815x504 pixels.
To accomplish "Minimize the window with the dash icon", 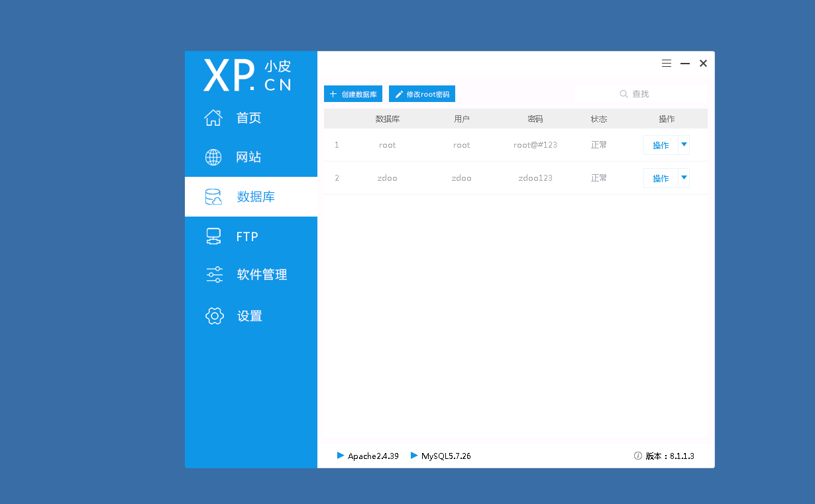I will pyautogui.click(x=685, y=64).
